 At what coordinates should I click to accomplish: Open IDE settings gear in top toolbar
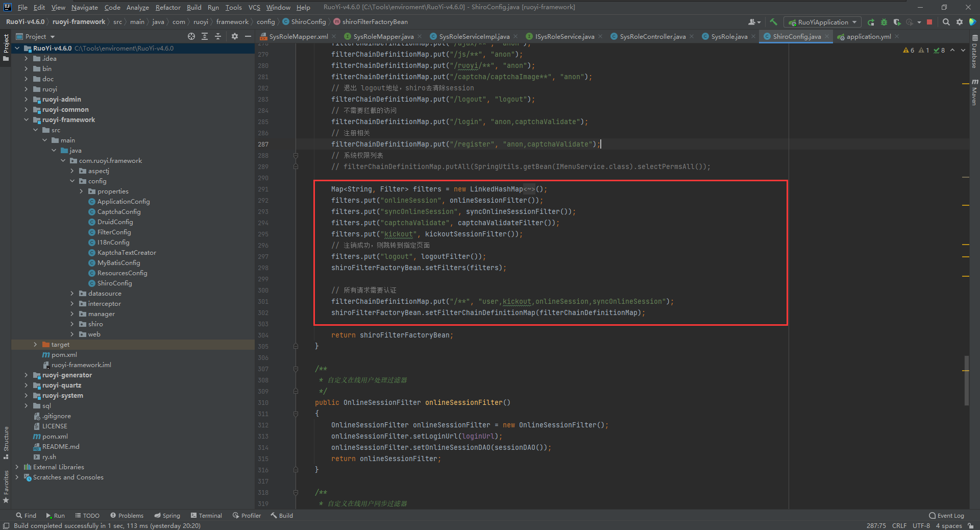point(960,22)
